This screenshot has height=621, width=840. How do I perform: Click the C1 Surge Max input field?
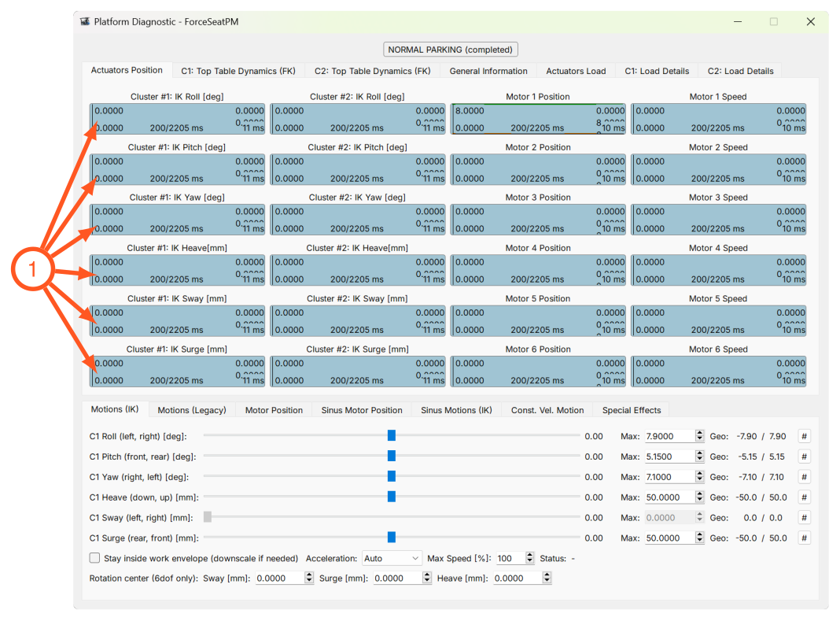[x=669, y=538]
